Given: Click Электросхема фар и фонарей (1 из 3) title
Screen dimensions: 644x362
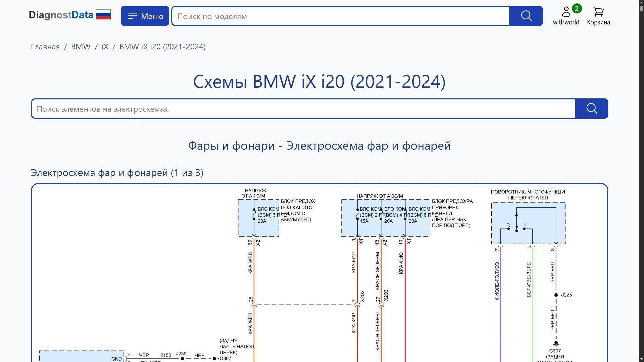Looking at the screenshot, I should 117,173.
